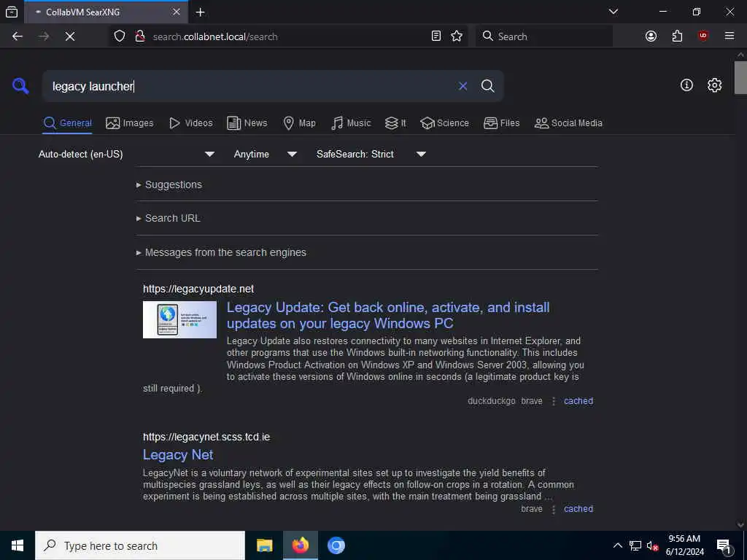Image resolution: width=747 pixels, height=560 pixels.
Task: Switch to the Social Media category
Action: 568,123
